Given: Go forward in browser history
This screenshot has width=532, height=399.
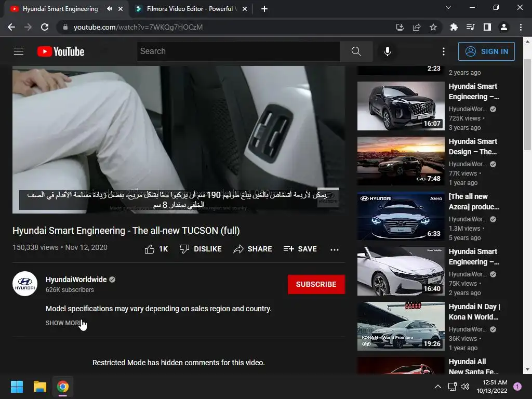Looking at the screenshot, I should coord(28,27).
